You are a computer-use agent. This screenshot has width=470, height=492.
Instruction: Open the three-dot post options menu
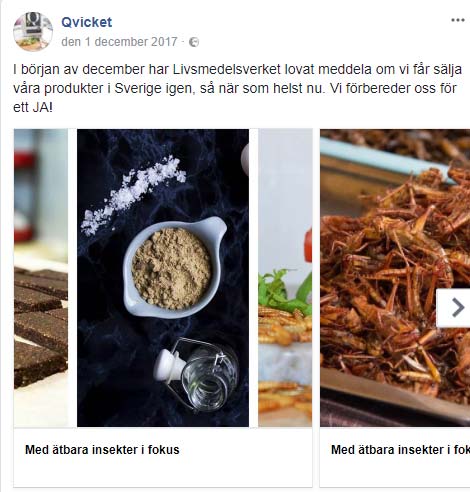point(458,20)
